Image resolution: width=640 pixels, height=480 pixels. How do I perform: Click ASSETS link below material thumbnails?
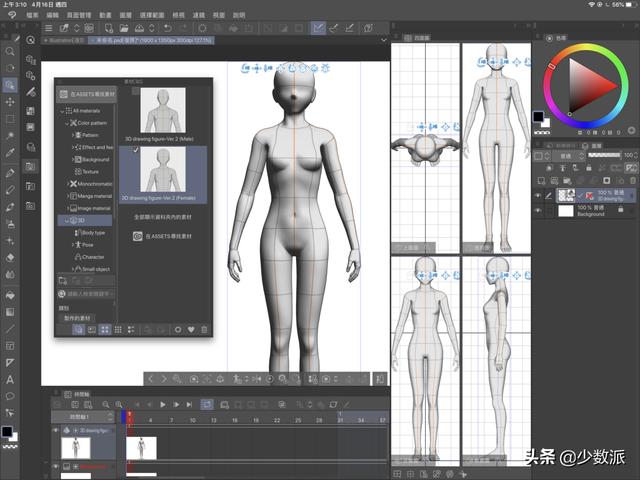pos(162,236)
